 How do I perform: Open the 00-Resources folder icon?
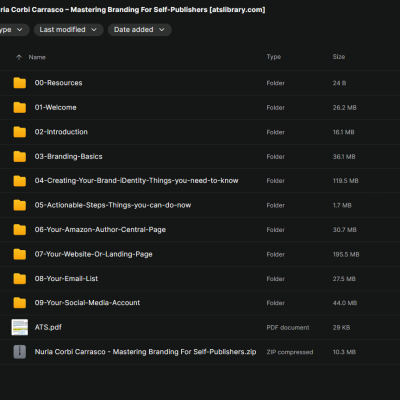pos(20,83)
